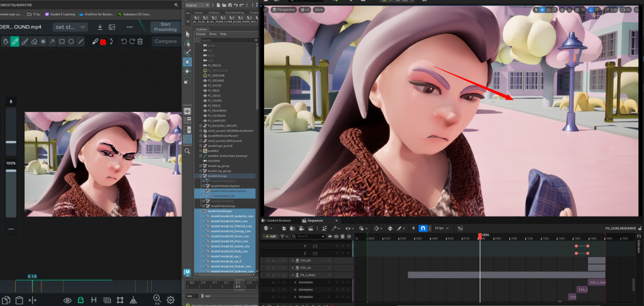Choose the arrow annotation tool
Viewport: 644px width, 306px height.
click(x=52, y=42)
